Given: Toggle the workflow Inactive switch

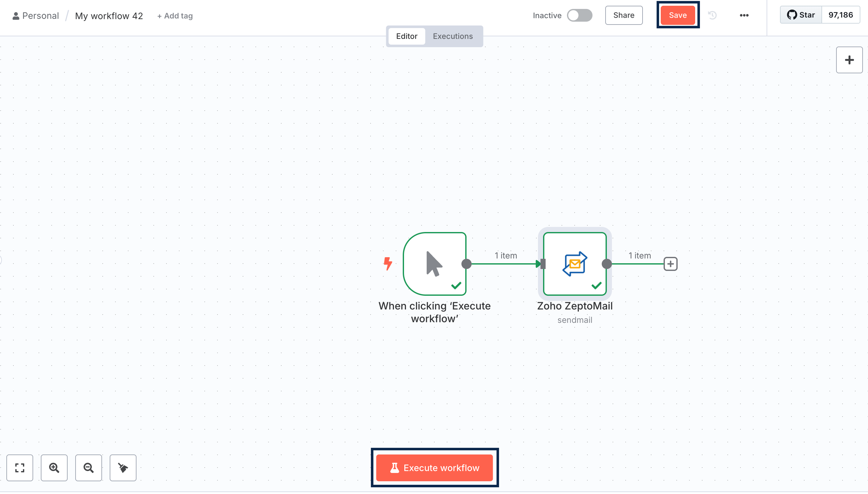Looking at the screenshot, I should click(x=579, y=15).
